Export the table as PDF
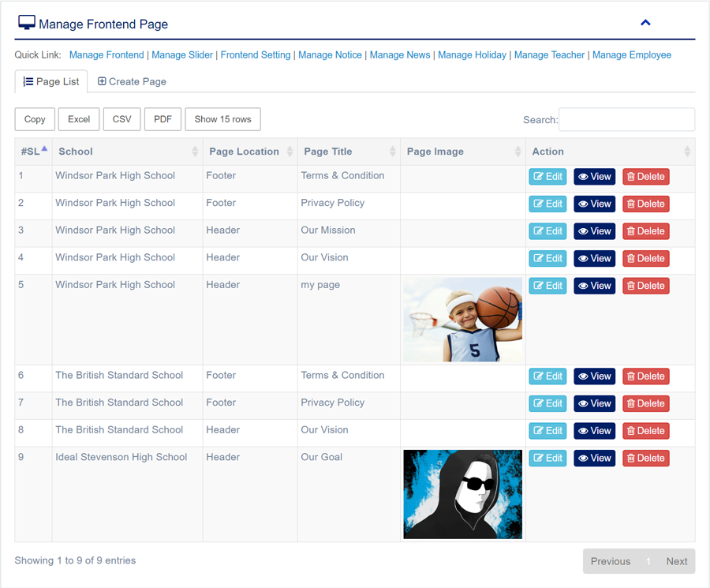The height and width of the screenshot is (588, 710). coord(163,119)
